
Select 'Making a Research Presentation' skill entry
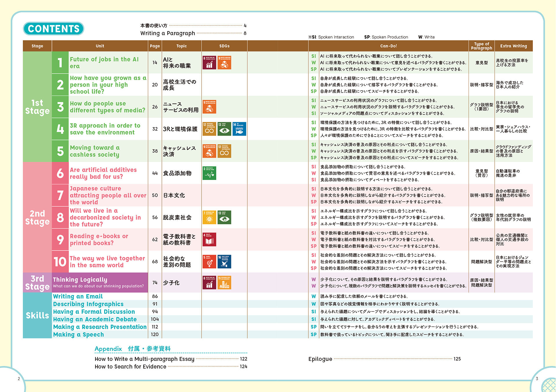100,327
